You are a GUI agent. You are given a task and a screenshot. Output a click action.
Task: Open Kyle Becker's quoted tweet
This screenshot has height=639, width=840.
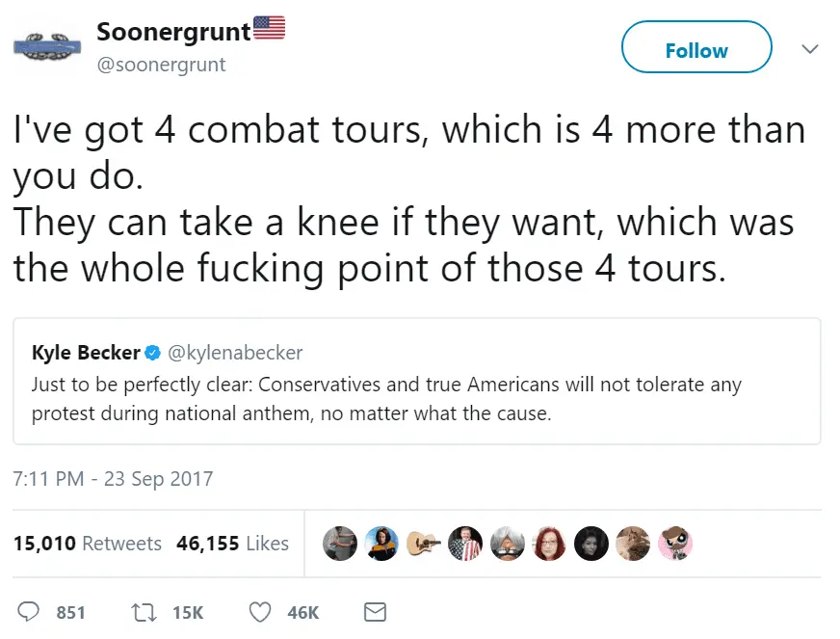[416, 397]
